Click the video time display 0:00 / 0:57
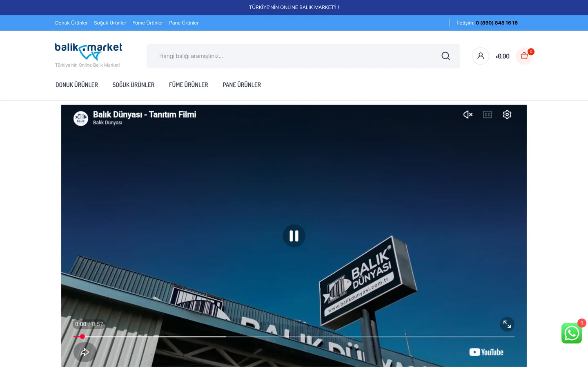 pos(89,324)
